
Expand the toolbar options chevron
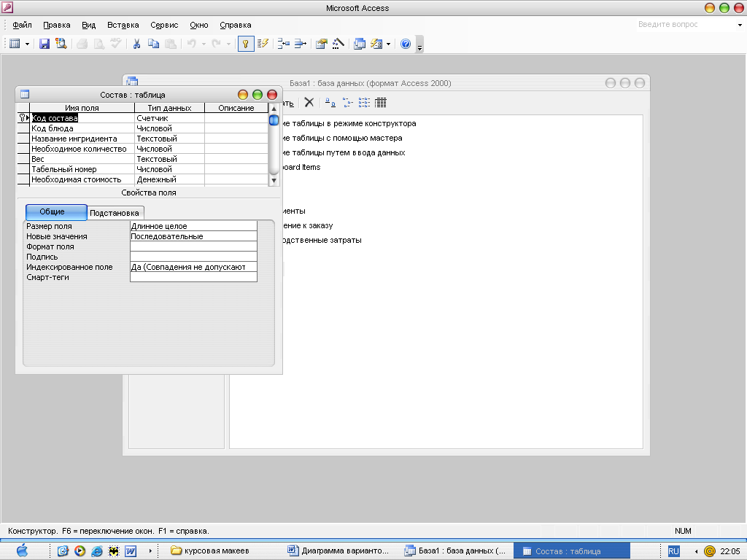tap(419, 44)
